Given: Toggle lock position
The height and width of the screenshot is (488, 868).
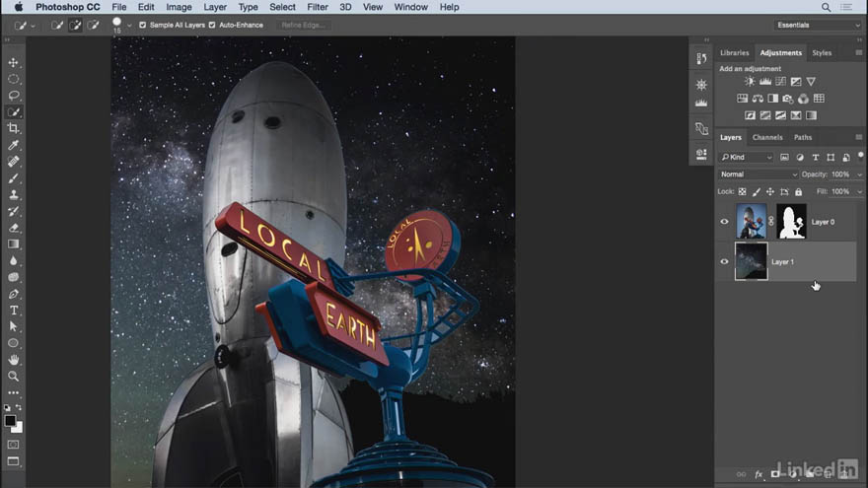Looking at the screenshot, I should click(x=770, y=192).
